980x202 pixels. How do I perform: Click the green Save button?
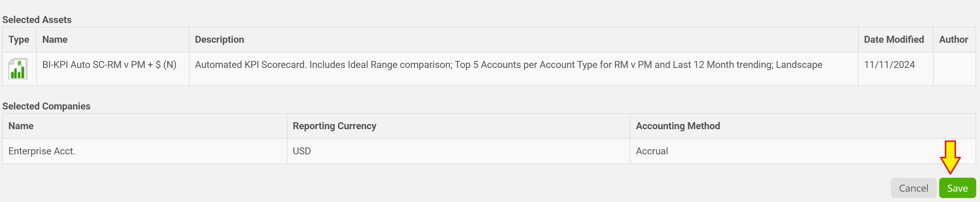tap(957, 188)
